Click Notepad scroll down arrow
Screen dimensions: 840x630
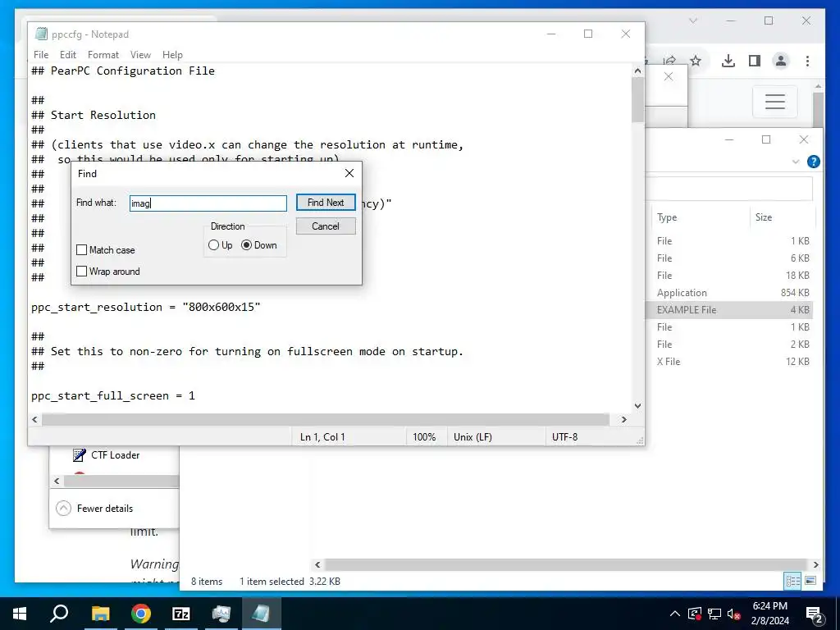(637, 406)
